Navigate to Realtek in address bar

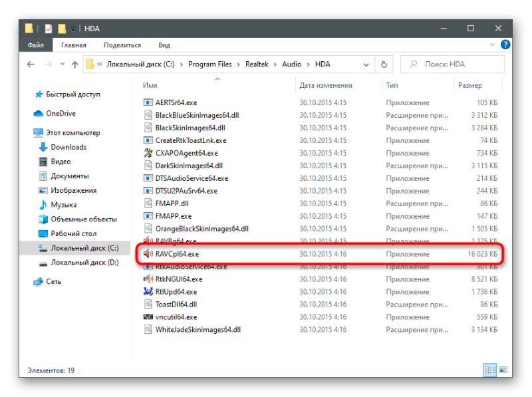click(257, 64)
